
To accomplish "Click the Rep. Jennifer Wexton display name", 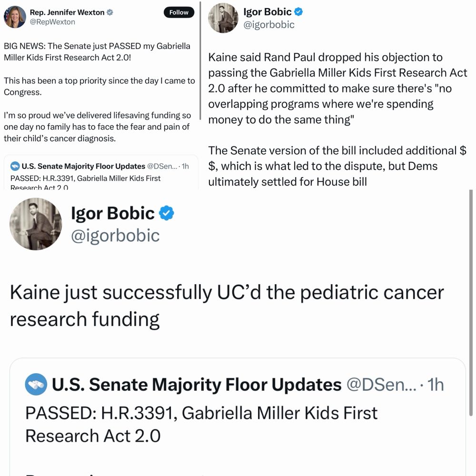I will point(67,13).
